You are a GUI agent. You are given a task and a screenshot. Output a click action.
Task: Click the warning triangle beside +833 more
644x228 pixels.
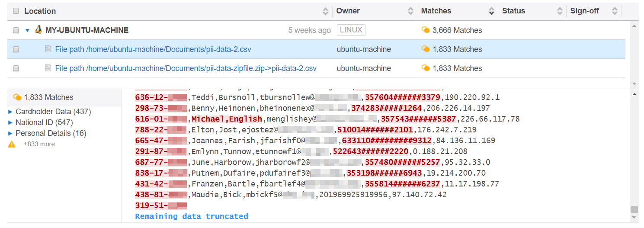[12, 144]
